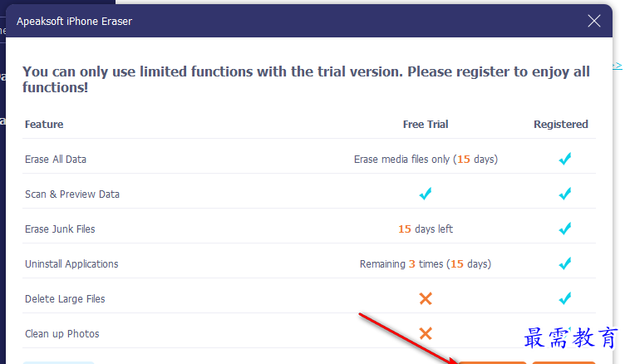This screenshot has height=364, width=625.
Task: Close the Apeaksoft iPhone Eraser dialog
Action: tap(593, 21)
